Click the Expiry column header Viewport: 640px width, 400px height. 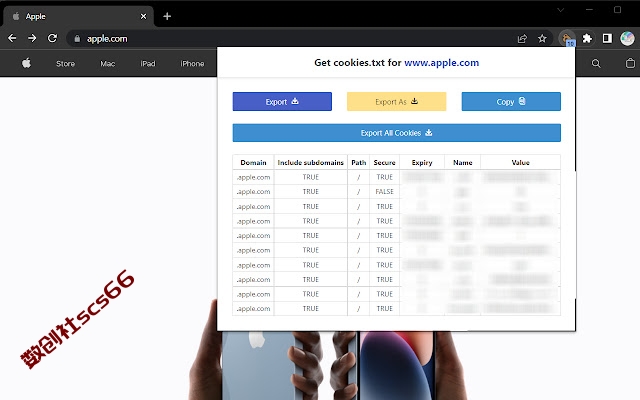click(x=422, y=162)
